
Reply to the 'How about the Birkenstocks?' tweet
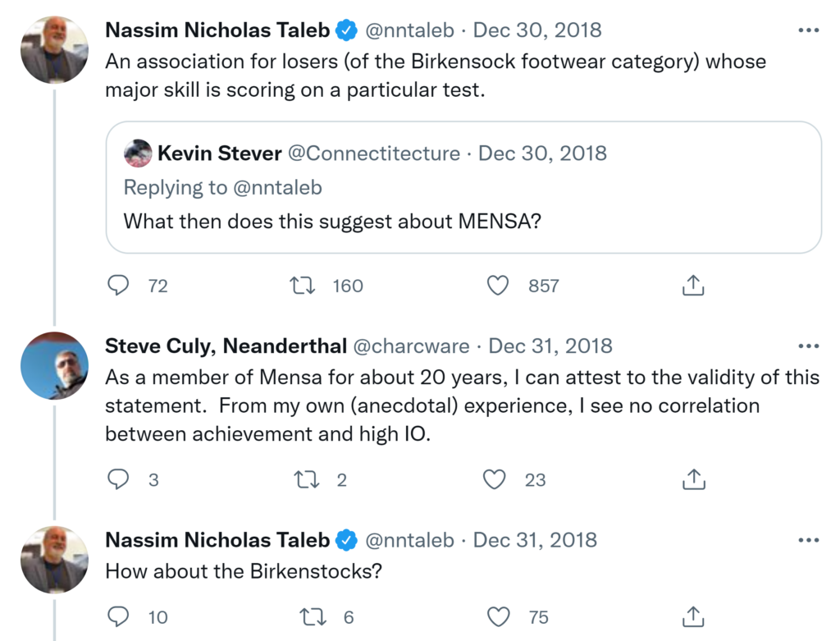(x=120, y=617)
